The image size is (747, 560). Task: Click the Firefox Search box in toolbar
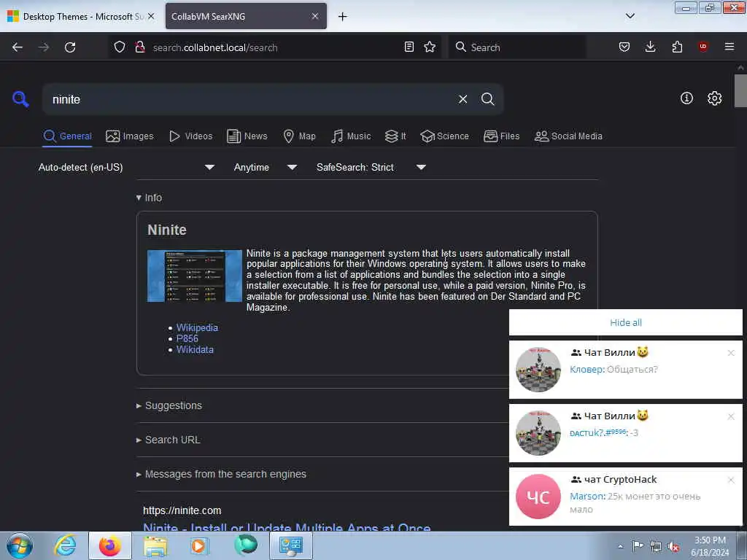pos(517,47)
